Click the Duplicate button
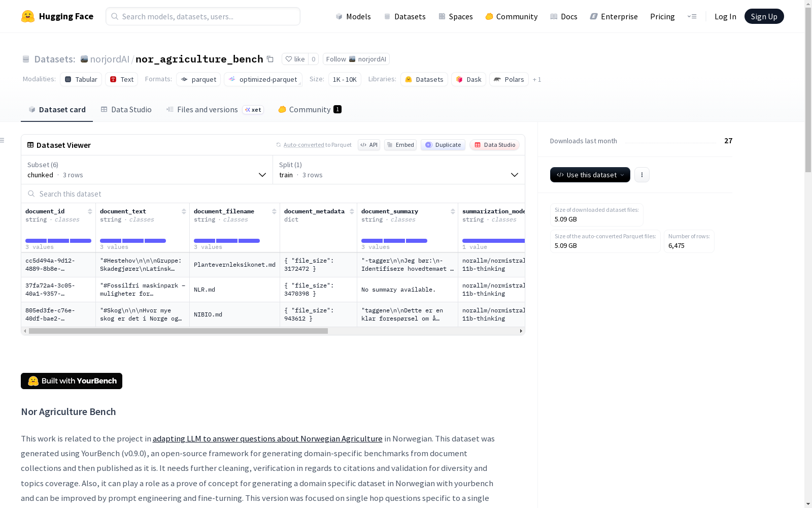 [443, 145]
